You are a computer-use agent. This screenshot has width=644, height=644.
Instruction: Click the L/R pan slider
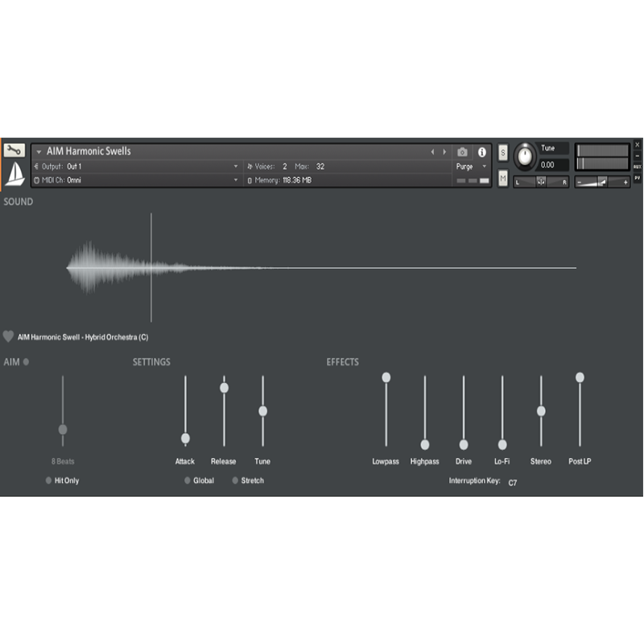tap(541, 182)
